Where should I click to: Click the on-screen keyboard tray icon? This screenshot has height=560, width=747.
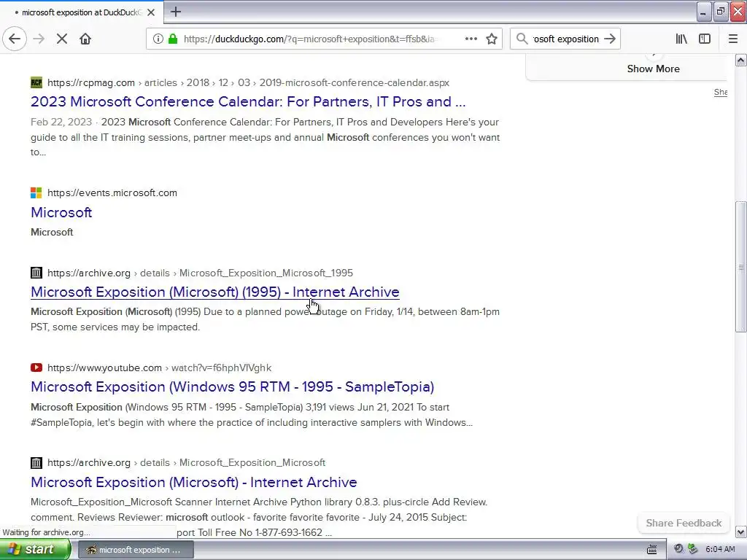(x=651, y=550)
